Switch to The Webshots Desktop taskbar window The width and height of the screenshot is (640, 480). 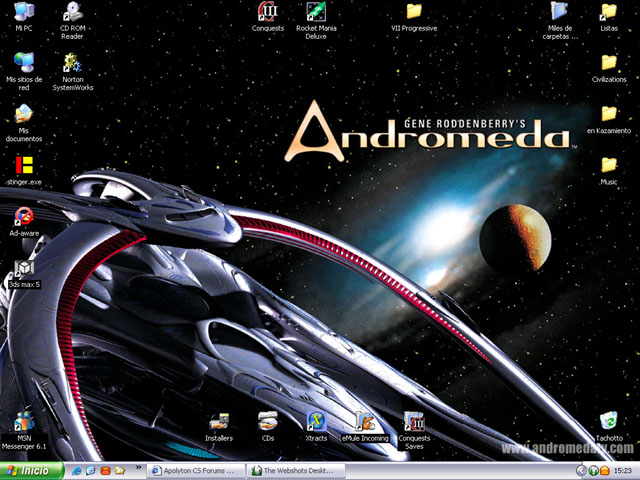tap(295, 470)
